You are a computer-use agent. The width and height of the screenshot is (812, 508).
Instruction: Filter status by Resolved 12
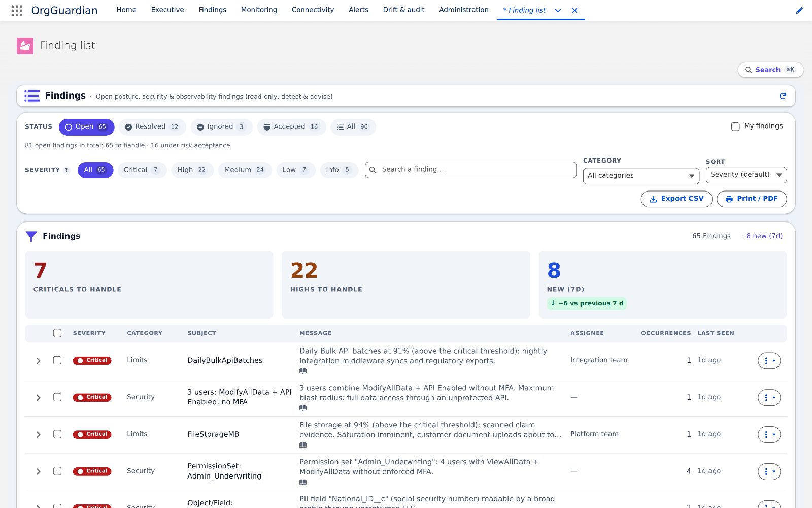click(x=152, y=127)
